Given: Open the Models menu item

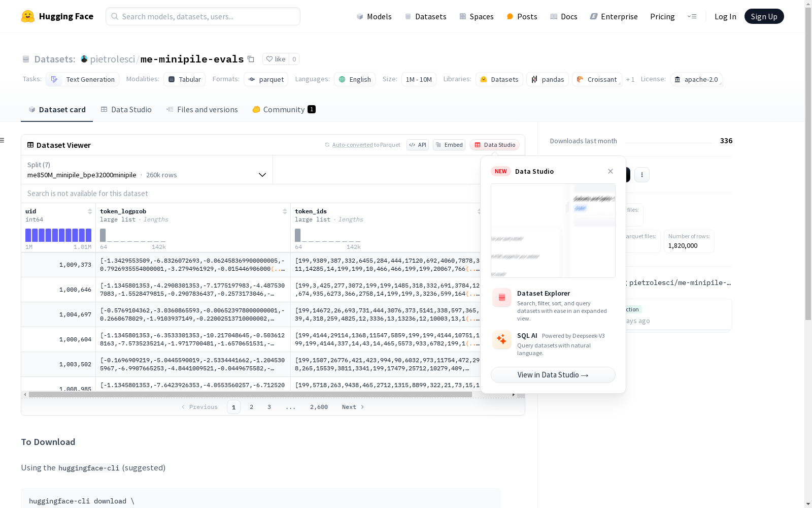Looking at the screenshot, I should coord(374,16).
